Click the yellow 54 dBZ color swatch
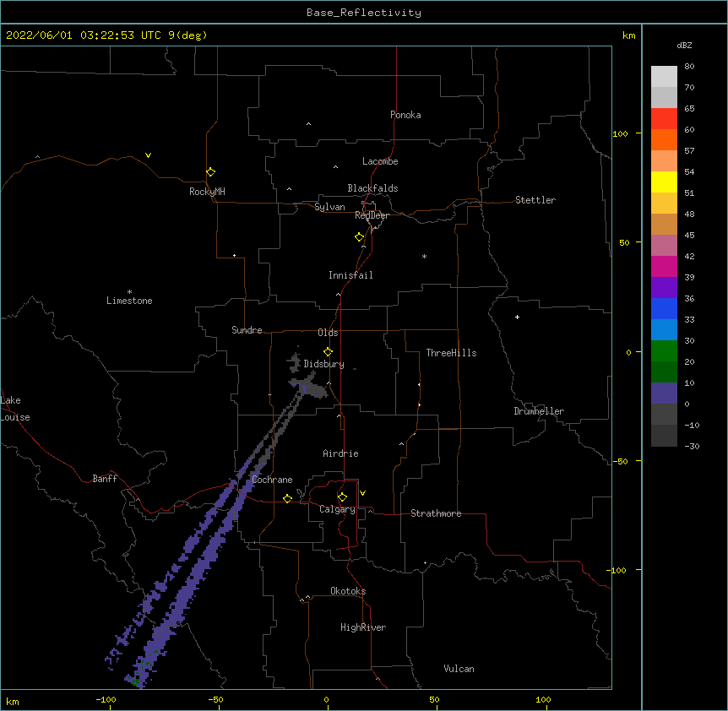Viewport: 728px width, 711px height. pos(664,182)
